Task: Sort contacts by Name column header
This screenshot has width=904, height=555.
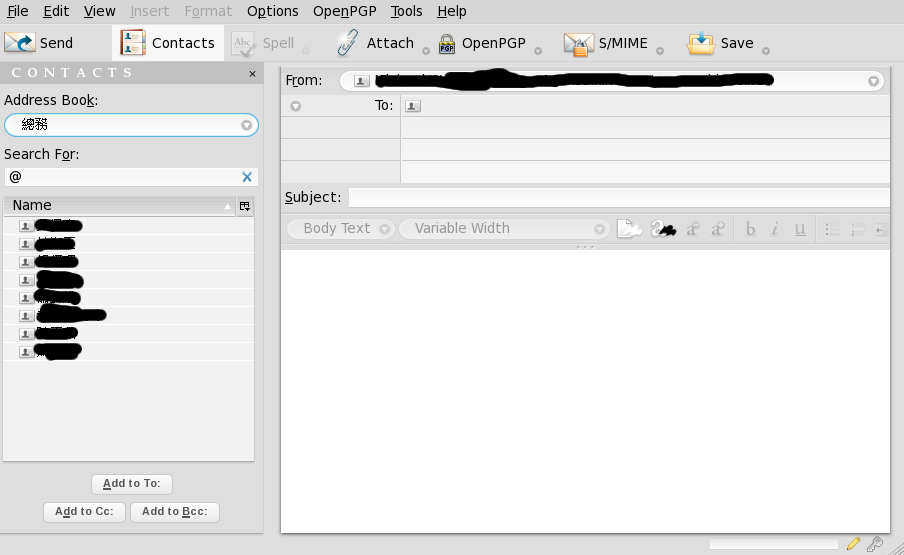Action: tap(119, 206)
